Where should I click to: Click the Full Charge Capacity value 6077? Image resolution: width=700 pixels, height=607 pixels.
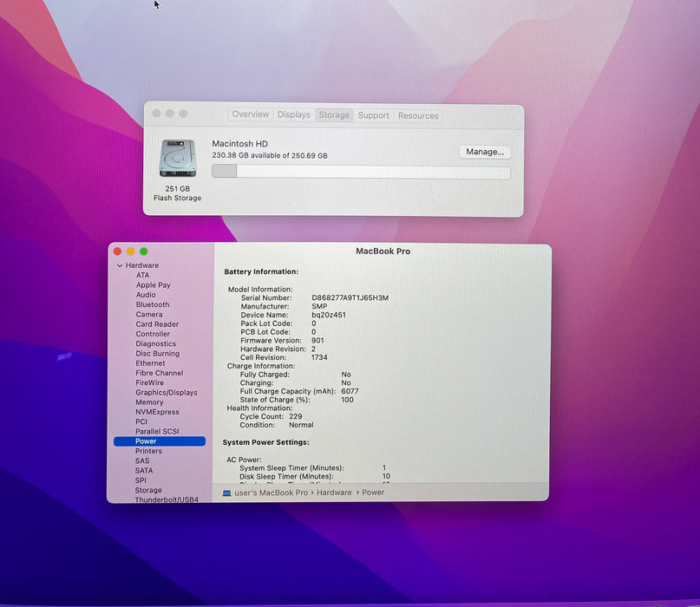(x=350, y=391)
